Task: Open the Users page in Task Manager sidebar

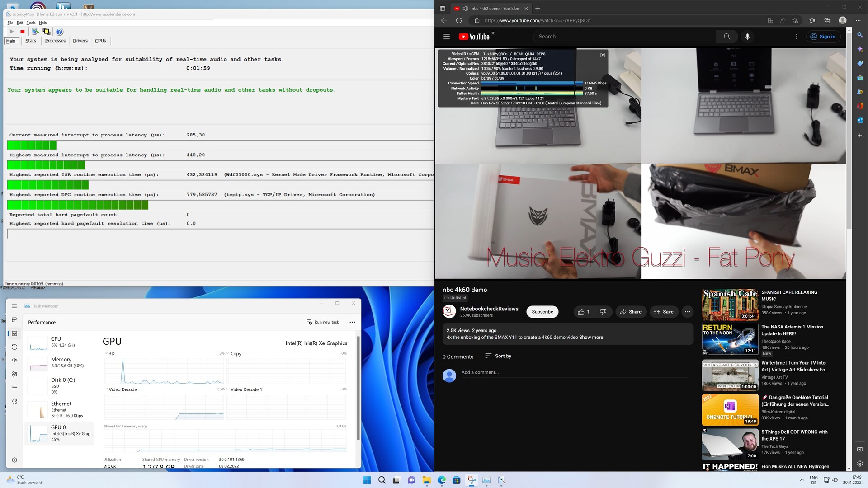Action: pos(14,374)
